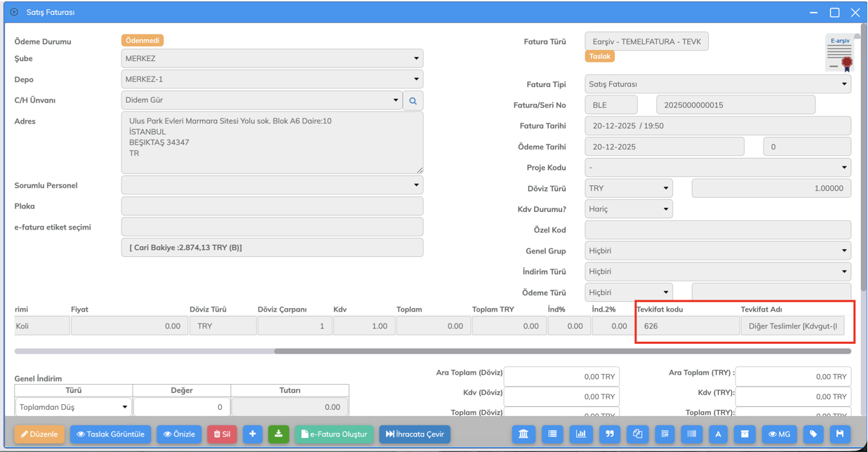The height and width of the screenshot is (452, 868).
Task: Click the horizontal scrollbar under item row
Action: (x=561, y=351)
